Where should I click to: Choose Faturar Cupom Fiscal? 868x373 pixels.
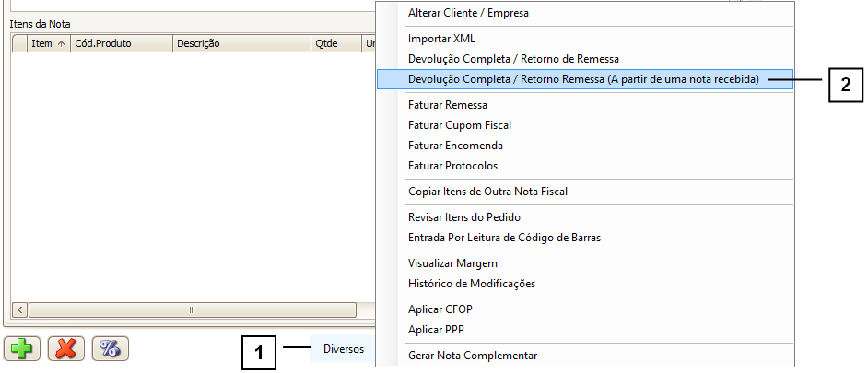point(459,125)
